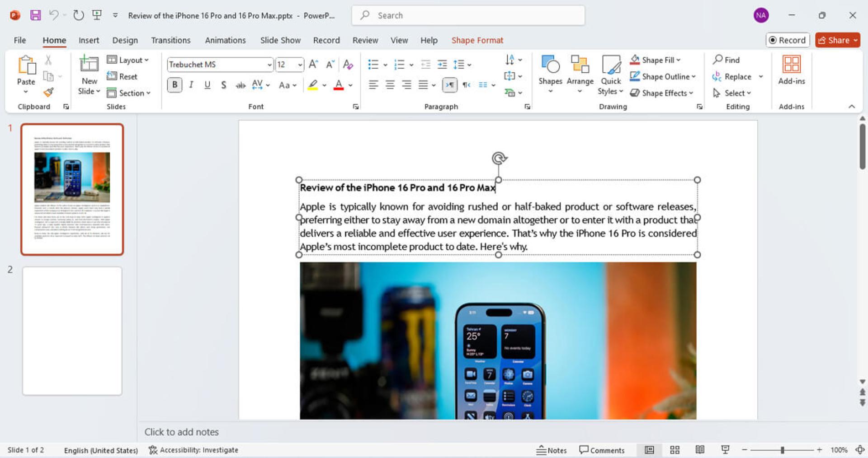The height and width of the screenshot is (458, 868).
Task: Toggle Italic formatting
Action: (191, 85)
